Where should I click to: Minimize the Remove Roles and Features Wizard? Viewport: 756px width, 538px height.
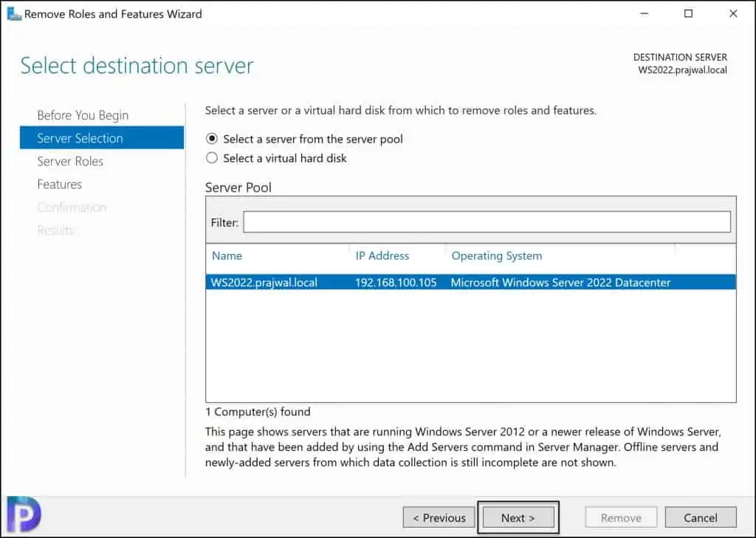(644, 13)
